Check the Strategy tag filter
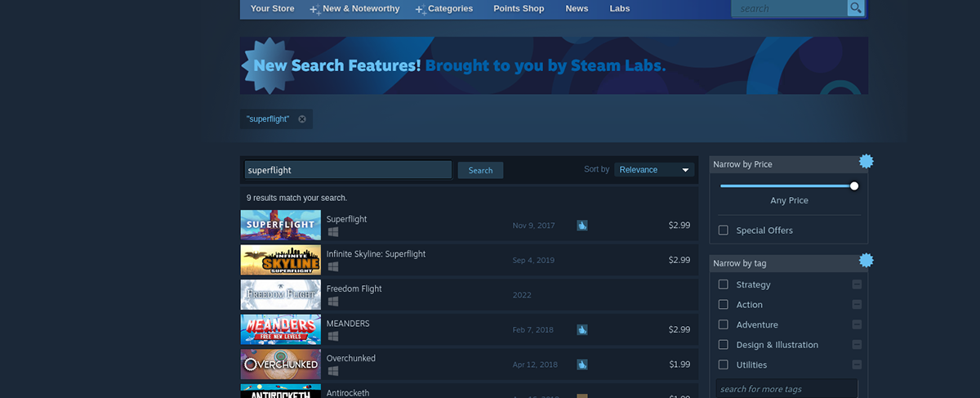This screenshot has width=980, height=398. coord(723,284)
